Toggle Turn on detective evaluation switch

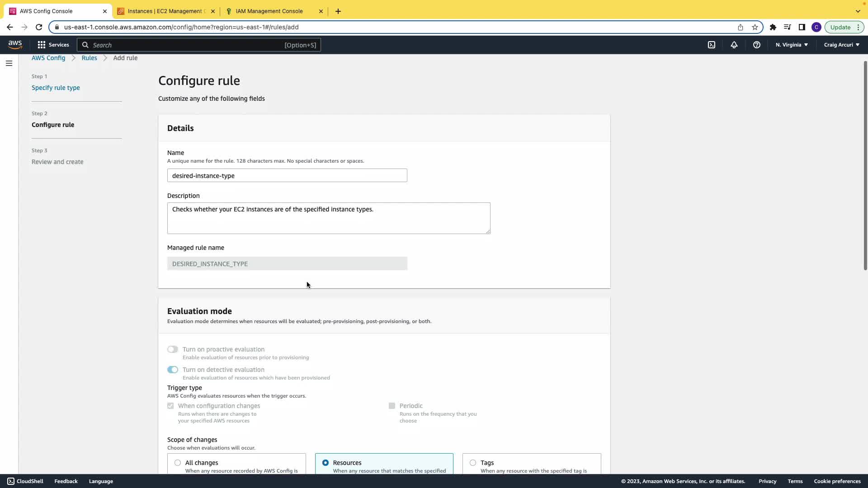click(x=173, y=370)
